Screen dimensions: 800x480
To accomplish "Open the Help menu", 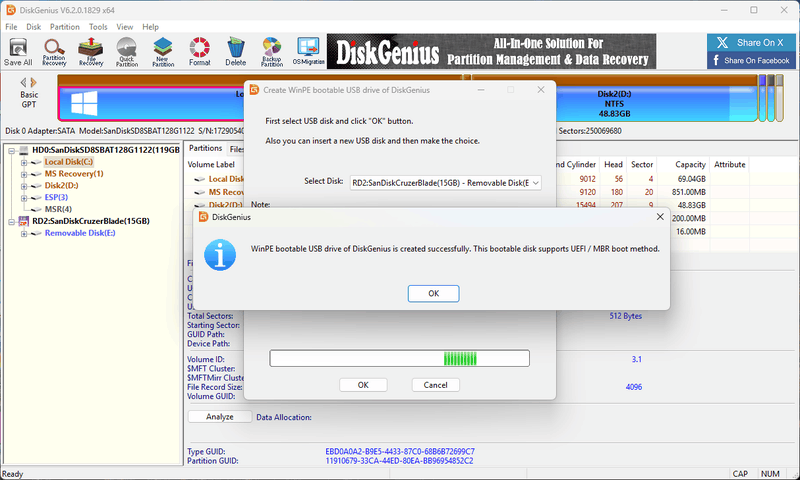I will click(151, 27).
